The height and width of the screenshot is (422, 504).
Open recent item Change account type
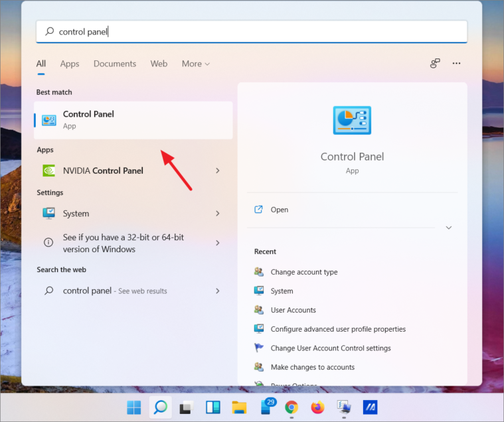click(x=304, y=272)
